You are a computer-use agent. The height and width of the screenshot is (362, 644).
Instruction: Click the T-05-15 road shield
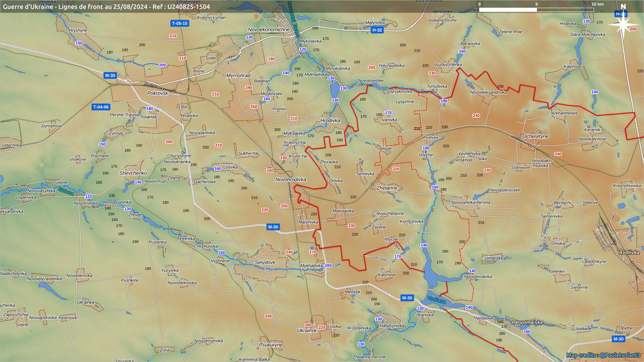[x=180, y=23]
